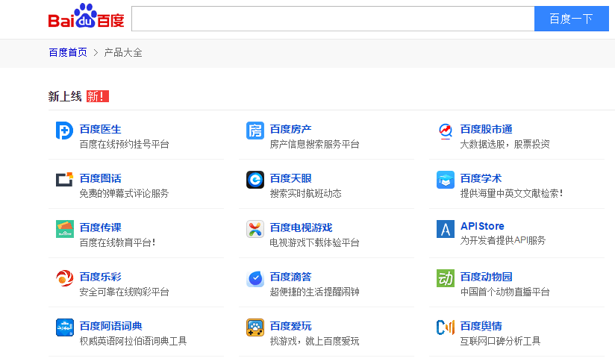Click description 百度在线预约挂号平台

[125, 145]
